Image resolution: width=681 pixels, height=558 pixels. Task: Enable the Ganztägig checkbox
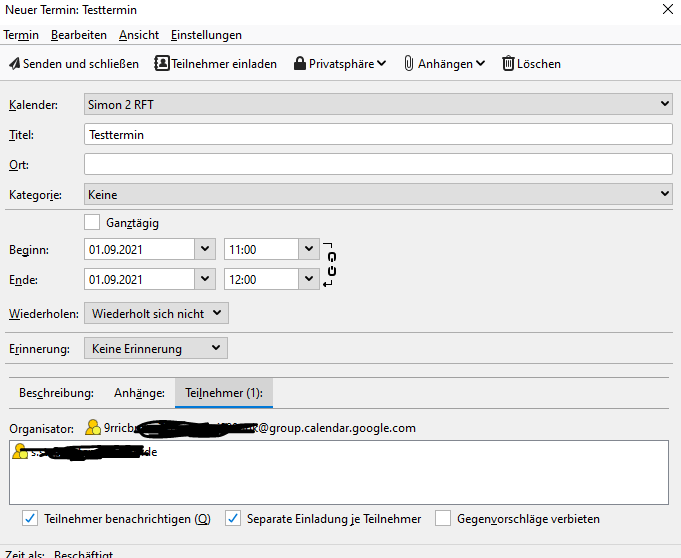tap(92, 222)
